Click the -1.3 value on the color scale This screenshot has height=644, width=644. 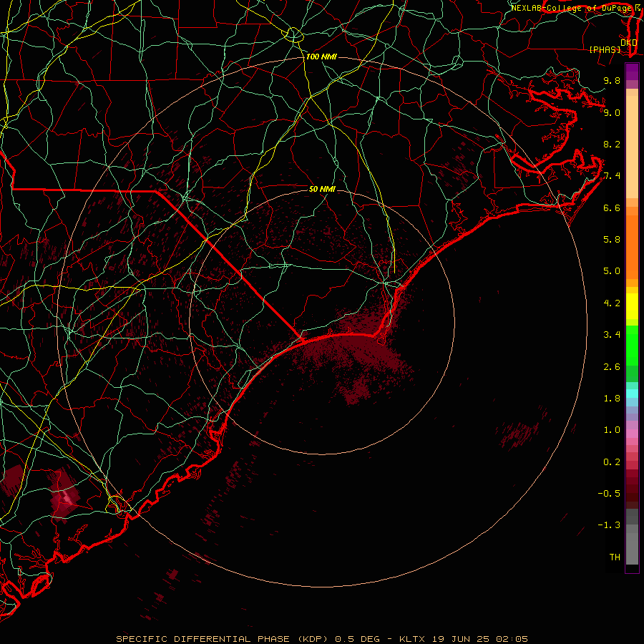609,525
